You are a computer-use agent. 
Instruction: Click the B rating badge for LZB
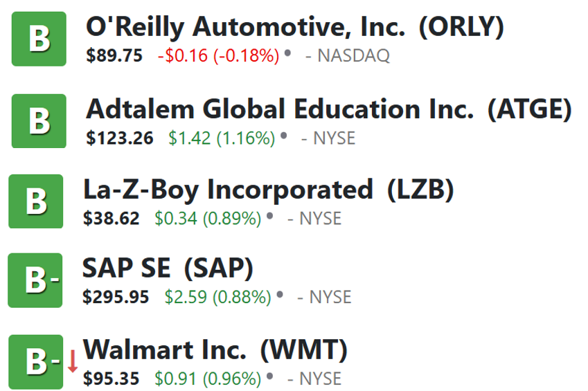click(36, 201)
